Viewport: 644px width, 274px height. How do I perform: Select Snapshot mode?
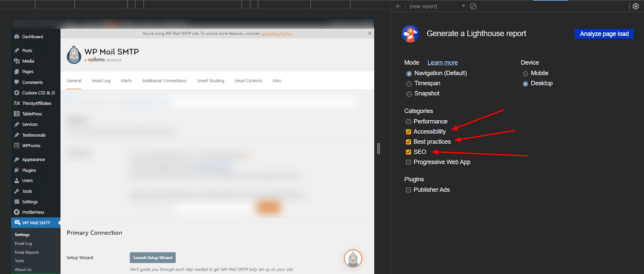pos(409,94)
